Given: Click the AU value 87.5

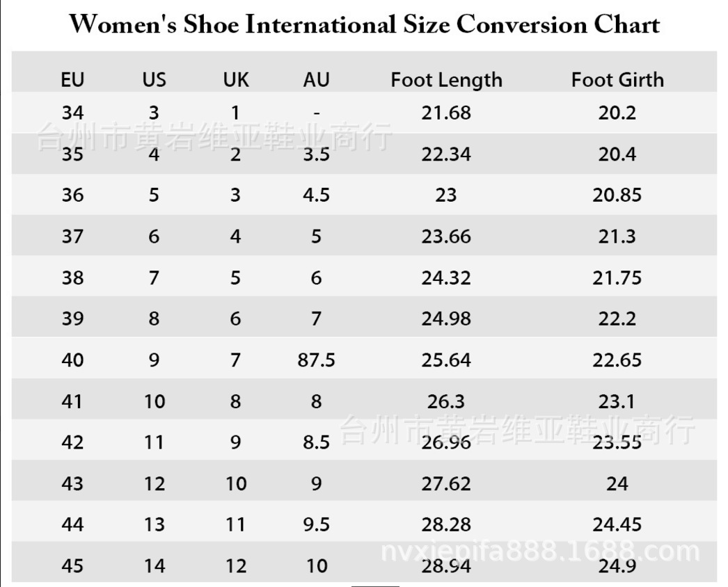Looking at the screenshot, I should point(316,360).
